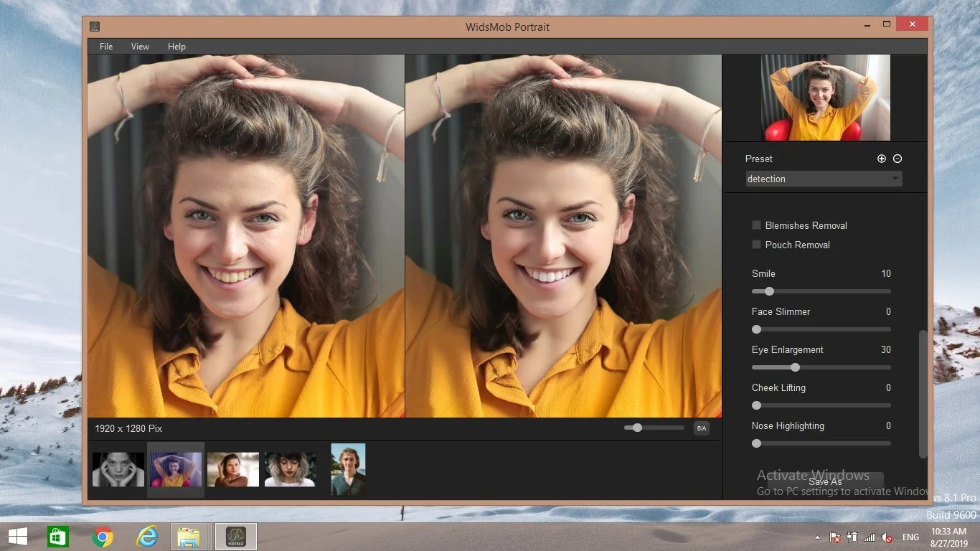Viewport: 980px width, 551px height.
Task: Launch Google Chrome from the taskbar
Action: [102, 536]
